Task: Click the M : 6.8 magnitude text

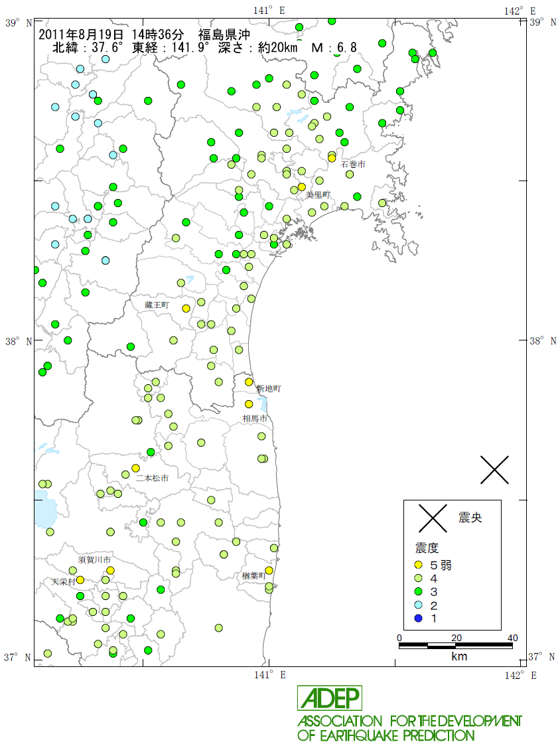Action: coord(334,47)
